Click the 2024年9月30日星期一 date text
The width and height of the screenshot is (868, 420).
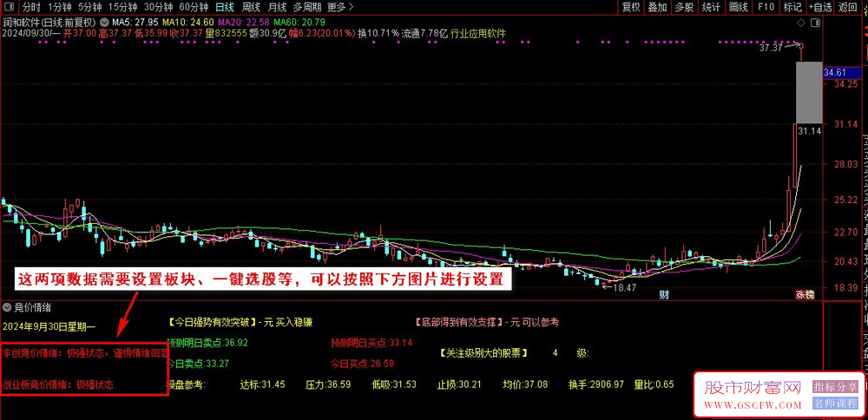[49, 328]
